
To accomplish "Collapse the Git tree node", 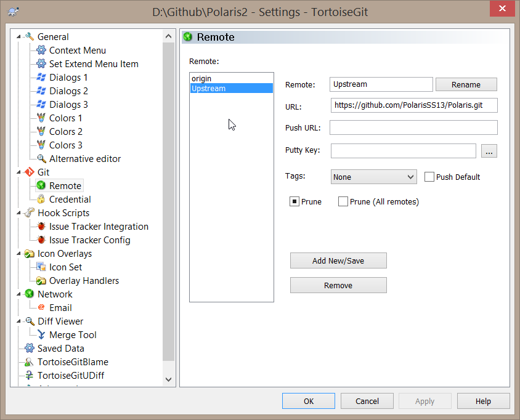I will point(18,172).
